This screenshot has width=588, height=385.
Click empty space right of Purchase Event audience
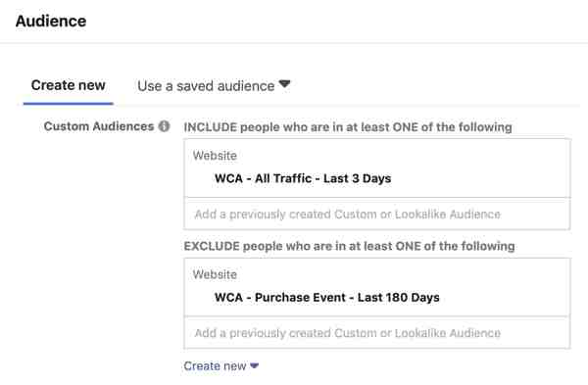505,297
